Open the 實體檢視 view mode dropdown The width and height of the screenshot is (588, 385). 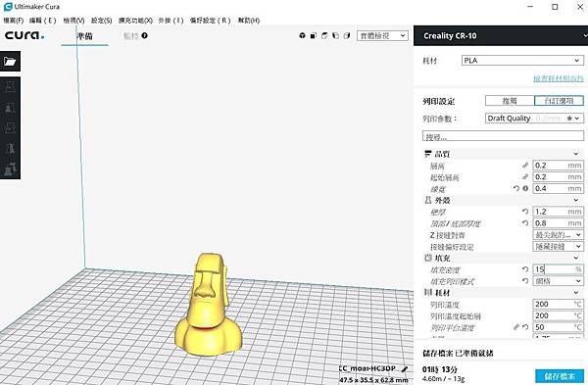point(382,35)
